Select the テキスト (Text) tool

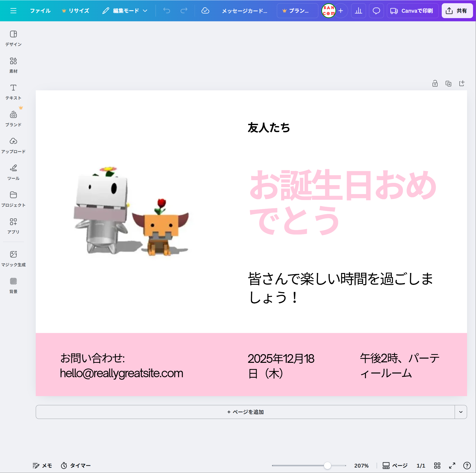click(x=13, y=92)
